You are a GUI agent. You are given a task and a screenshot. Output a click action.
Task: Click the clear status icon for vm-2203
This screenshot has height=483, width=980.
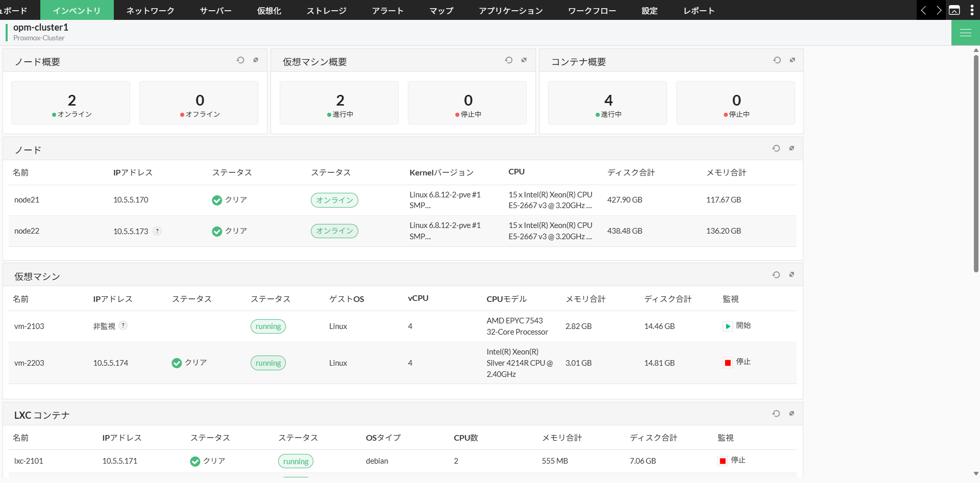(177, 363)
